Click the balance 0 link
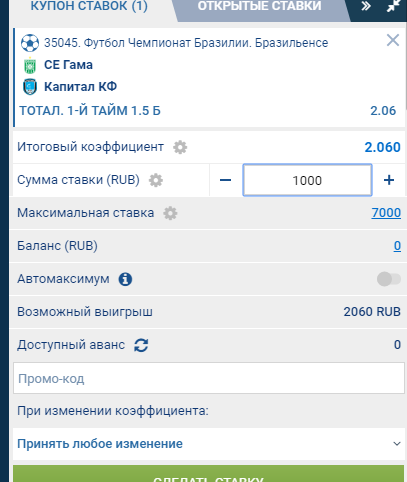Image resolution: width=407 pixels, height=482 pixels. coord(397,246)
